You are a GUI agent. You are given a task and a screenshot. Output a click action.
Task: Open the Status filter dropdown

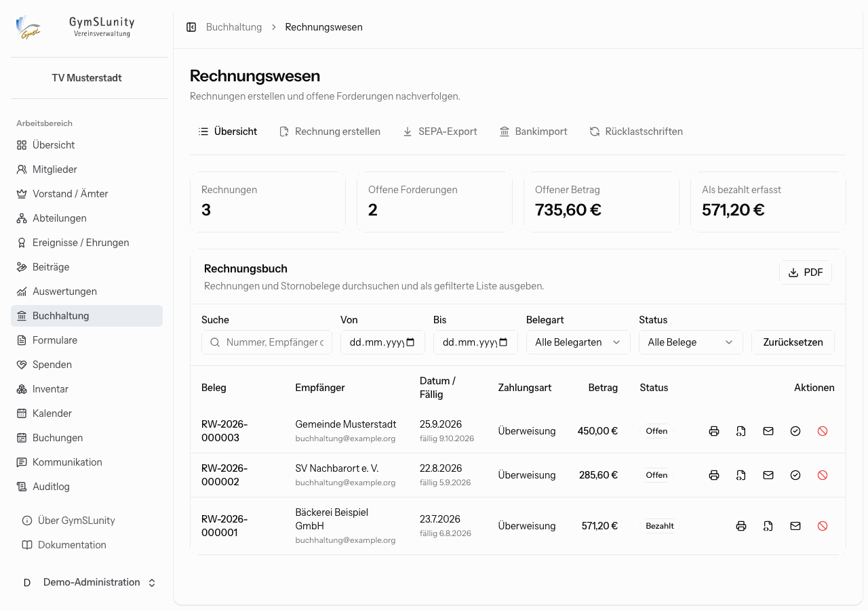click(691, 342)
